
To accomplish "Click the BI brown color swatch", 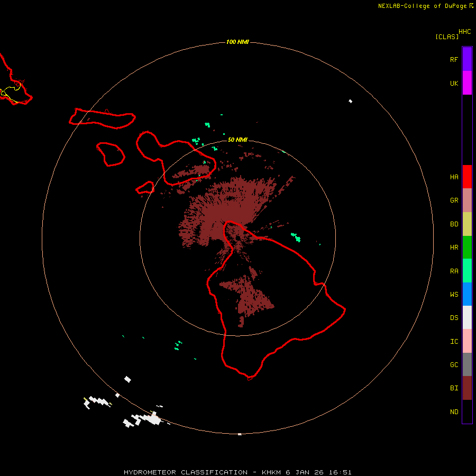I will (x=467, y=388).
